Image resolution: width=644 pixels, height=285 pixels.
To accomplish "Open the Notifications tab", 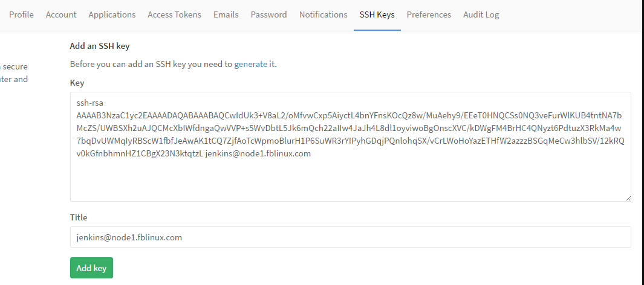I will coord(323,14).
